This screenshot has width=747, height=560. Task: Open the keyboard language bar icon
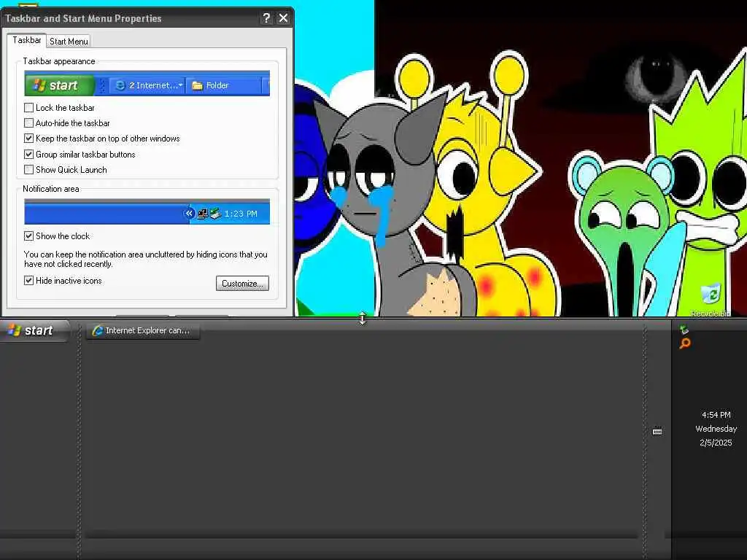[x=657, y=432]
